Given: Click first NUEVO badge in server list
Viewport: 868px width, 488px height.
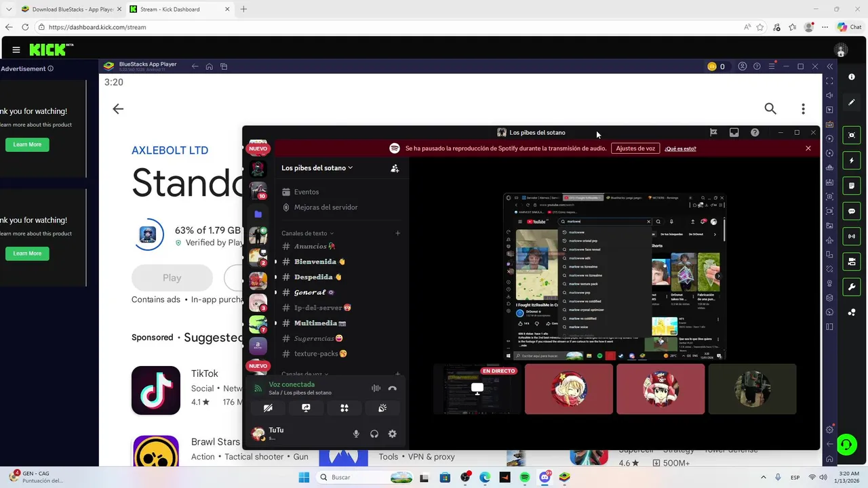Looking at the screenshot, I should (258, 148).
